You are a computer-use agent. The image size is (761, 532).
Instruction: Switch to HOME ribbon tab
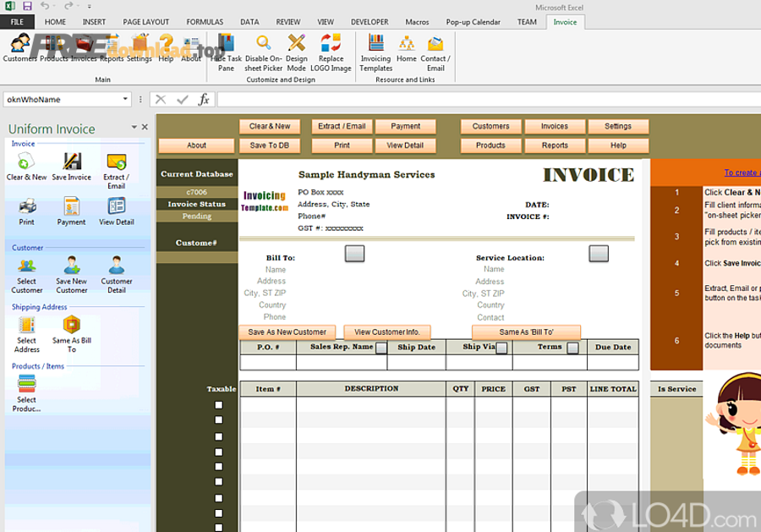click(55, 22)
